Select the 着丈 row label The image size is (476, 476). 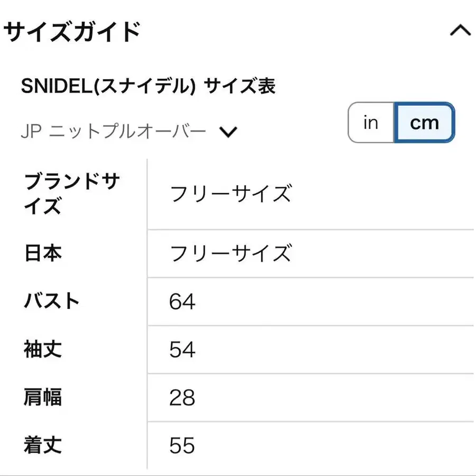(43, 445)
